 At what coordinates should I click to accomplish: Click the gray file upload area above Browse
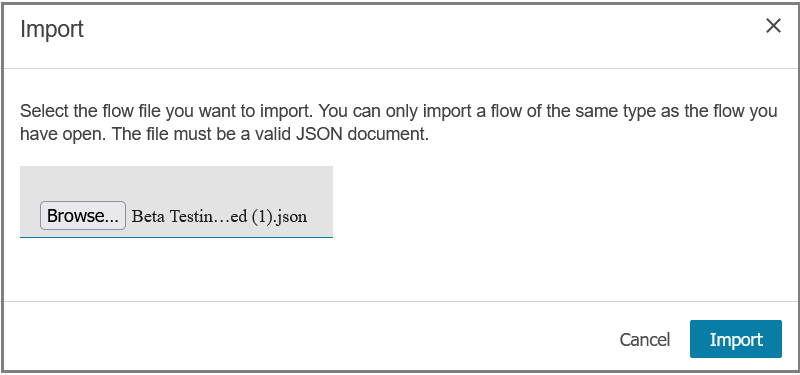(176, 183)
